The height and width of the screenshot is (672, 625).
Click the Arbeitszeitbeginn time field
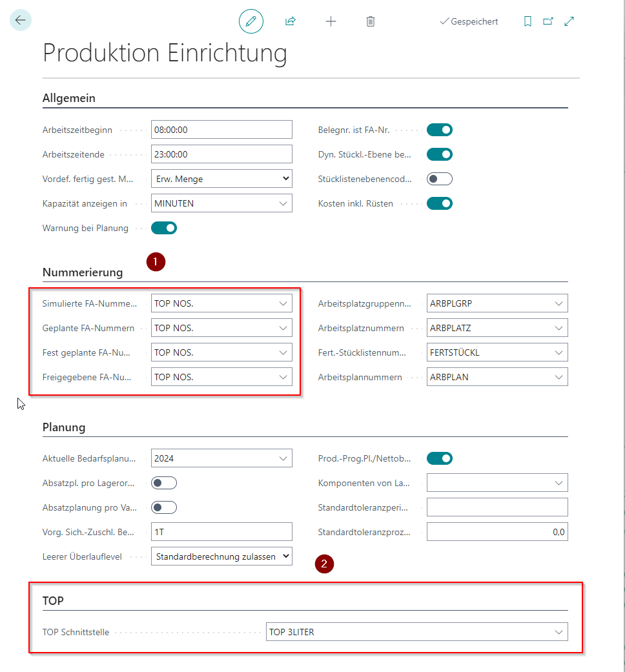coord(221,130)
